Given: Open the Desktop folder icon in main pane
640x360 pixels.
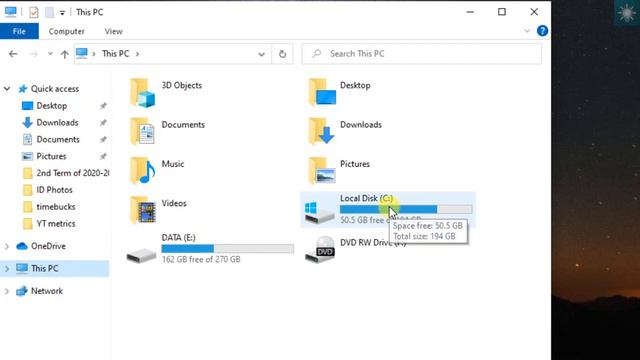Looking at the screenshot, I should (322, 92).
